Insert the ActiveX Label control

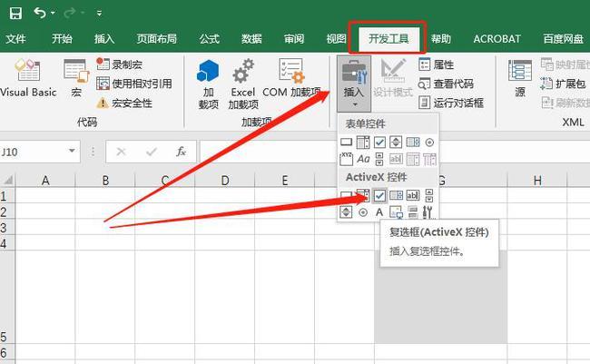tap(379, 212)
